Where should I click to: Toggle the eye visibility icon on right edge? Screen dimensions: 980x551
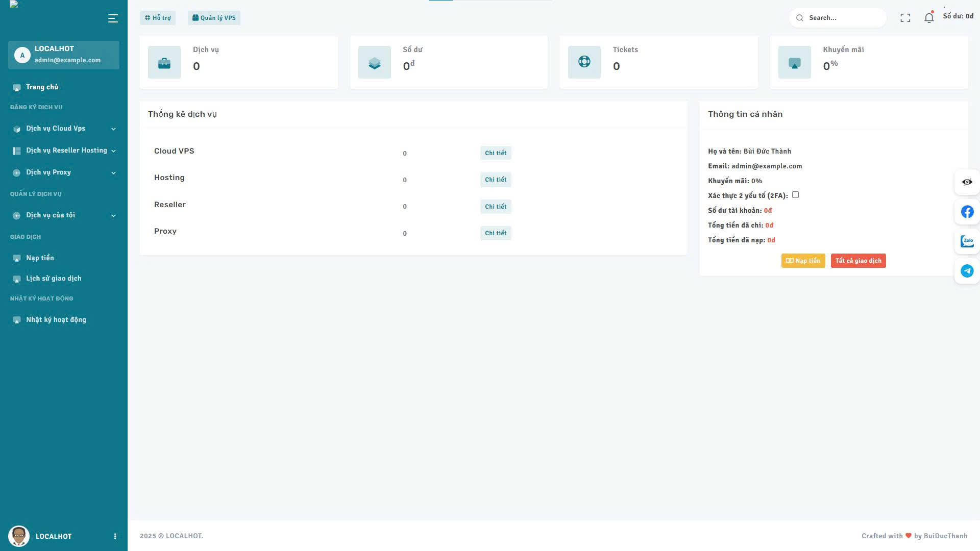(967, 182)
